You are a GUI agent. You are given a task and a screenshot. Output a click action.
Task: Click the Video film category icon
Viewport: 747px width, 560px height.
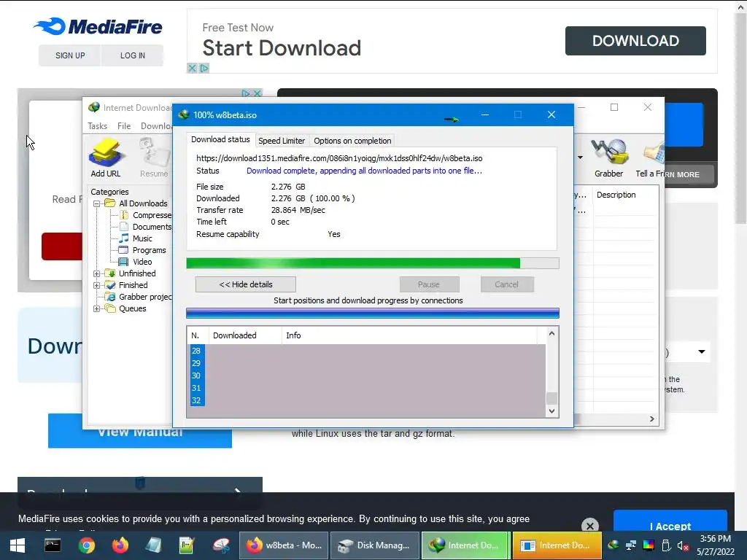click(123, 262)
